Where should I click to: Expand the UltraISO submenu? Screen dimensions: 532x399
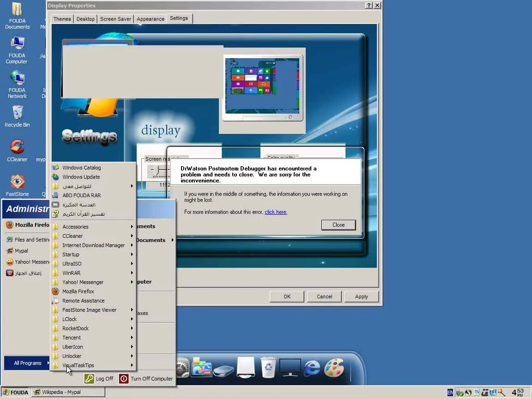coord(93,264)
